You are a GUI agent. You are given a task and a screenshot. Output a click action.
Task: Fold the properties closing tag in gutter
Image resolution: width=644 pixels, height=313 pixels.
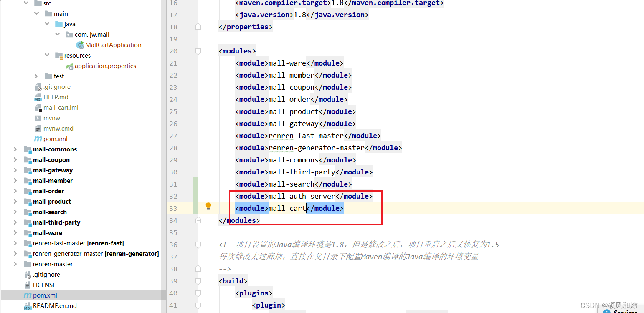coord(198,27)
